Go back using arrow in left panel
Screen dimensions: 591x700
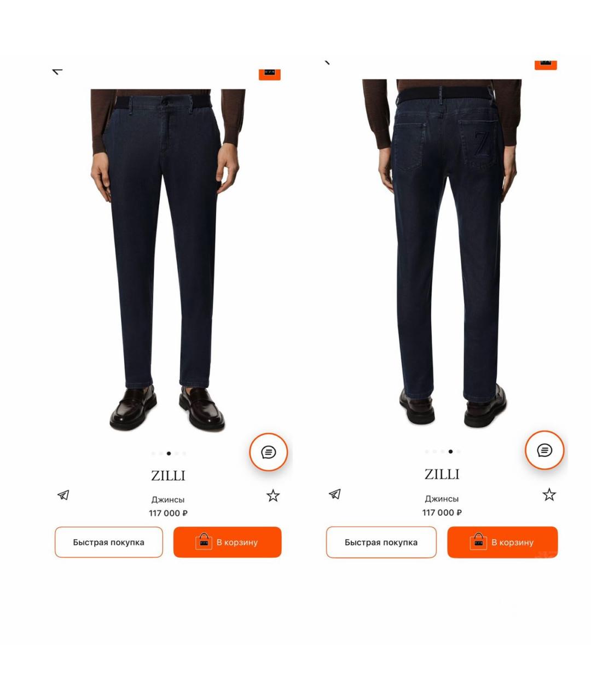pos(57,71)
